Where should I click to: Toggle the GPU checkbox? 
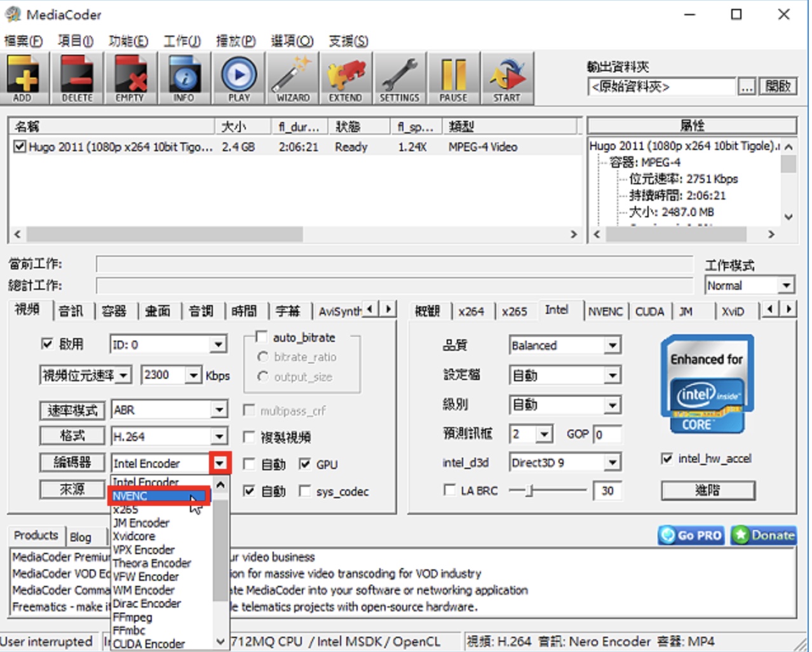click(305, 464)
